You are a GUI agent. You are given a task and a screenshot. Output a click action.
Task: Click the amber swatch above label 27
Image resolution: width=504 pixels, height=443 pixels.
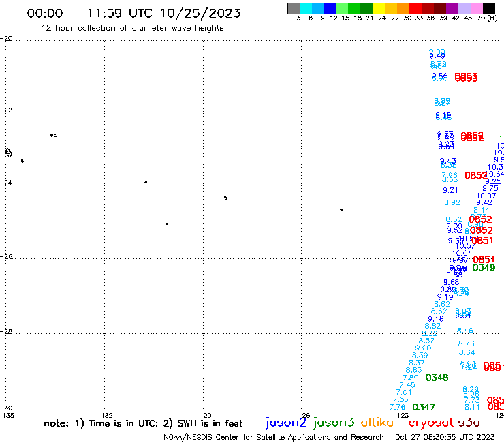pos(391,8)
